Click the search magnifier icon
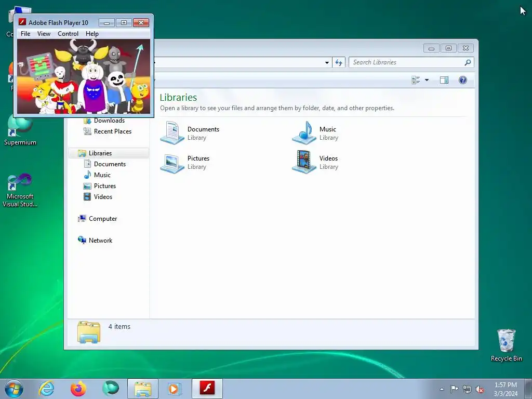The width and height of the screenshot is (532, 399). [x=468, y=62]
